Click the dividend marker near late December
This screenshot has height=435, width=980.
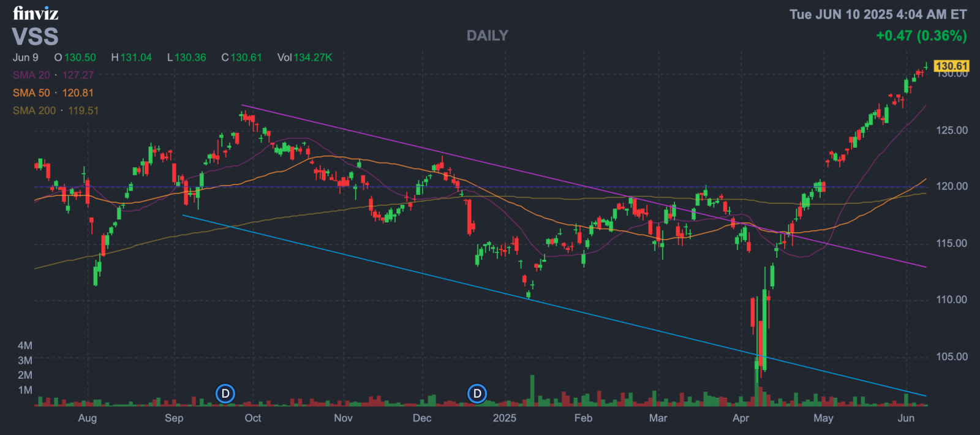pos(477,393)
